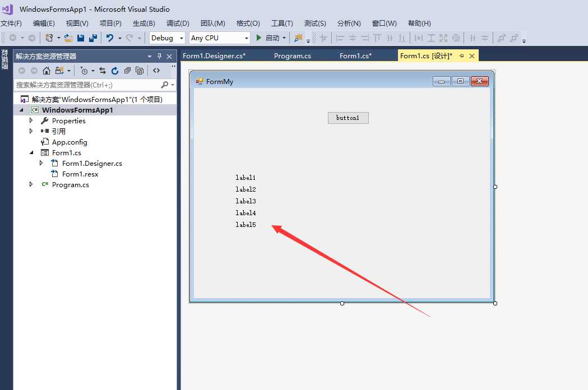Screen dimensions: 588x390
Task: Undo the last action
Action: [x=109, y=38]
